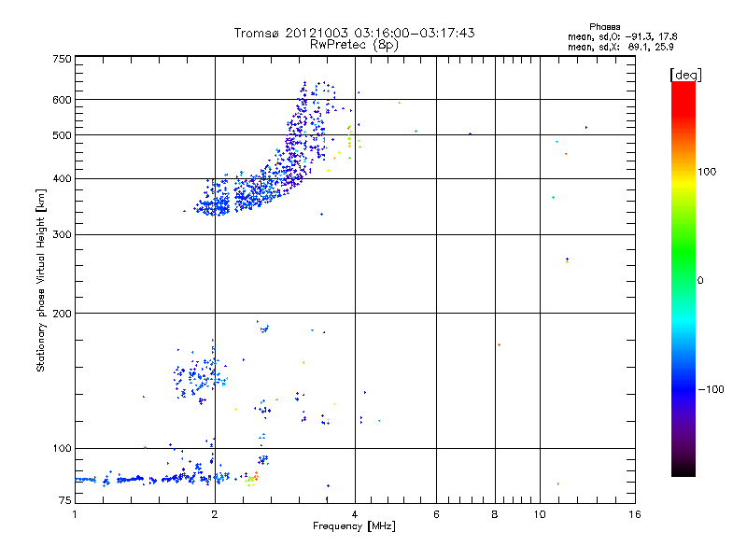The height and width of the screenshot is (560, 747).
Task: Click the '600' y-axis tick label
Action: tap(62, 100)
